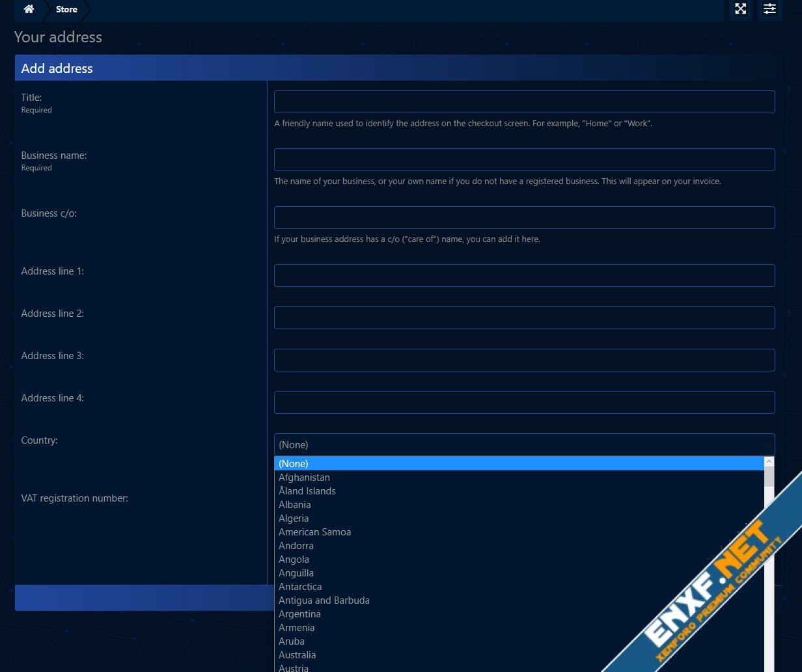Click the Address line 3 field
802x672 pixels.
pos(524,360)
